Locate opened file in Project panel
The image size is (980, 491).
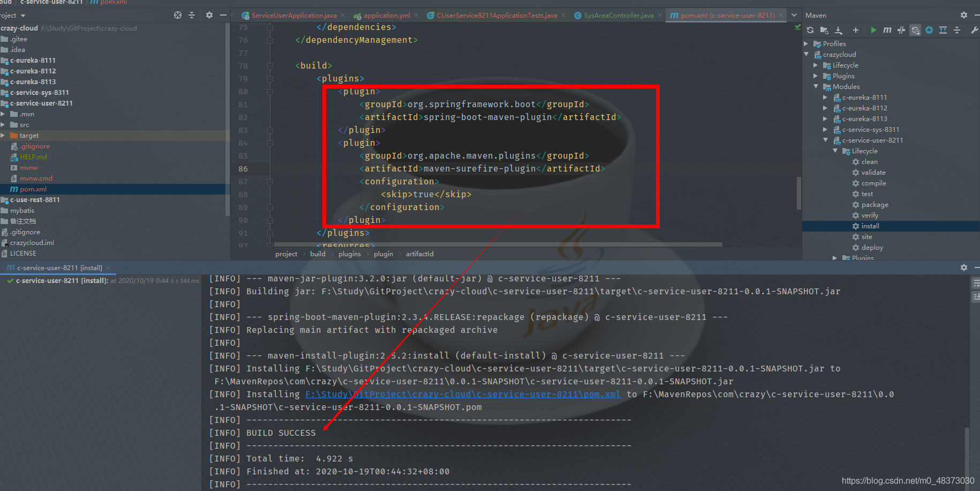[x=178, y=15]
